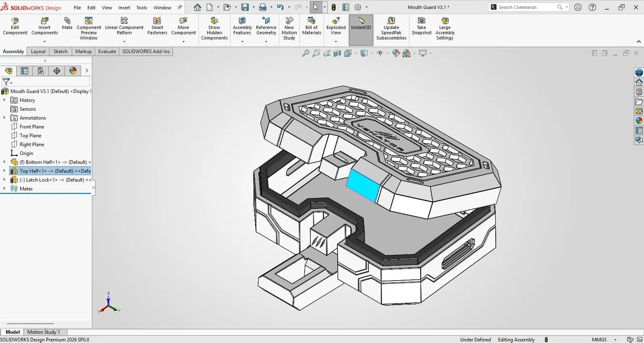Open the Assembly Features dropdown arrow

(242, 41)
